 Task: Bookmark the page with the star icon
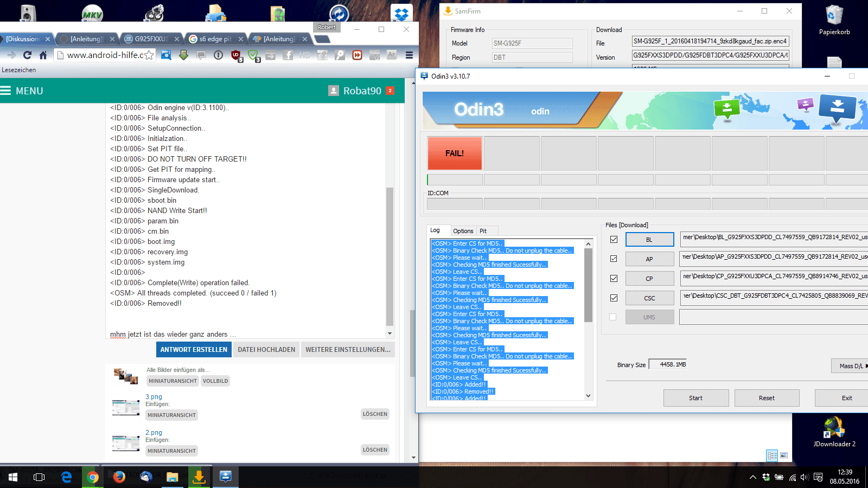(x=149, y=55)
